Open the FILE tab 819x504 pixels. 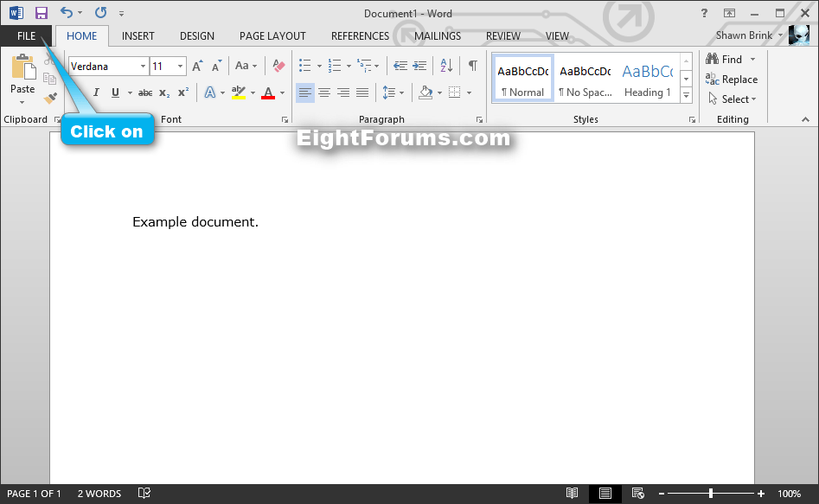tap(26, 35)
